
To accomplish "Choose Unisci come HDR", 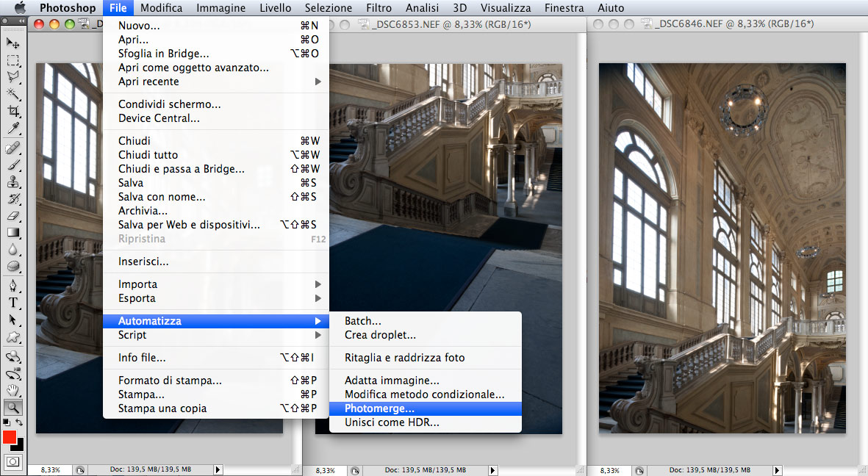I will (x=425, y=422).
